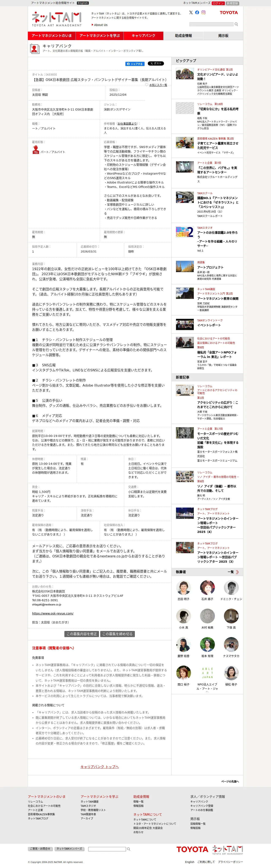Click the footer search magnifier icon
This screenshot has width=271, height=868.
pos(128,849)
